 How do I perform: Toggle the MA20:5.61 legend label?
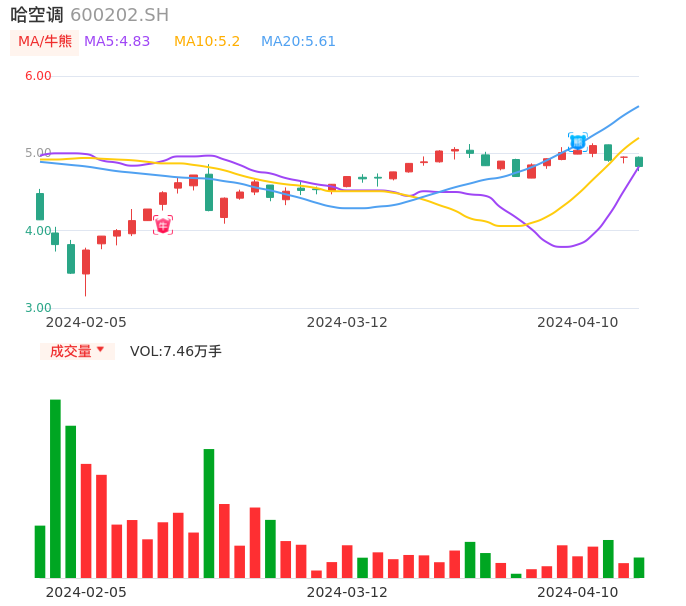(298, 42)
